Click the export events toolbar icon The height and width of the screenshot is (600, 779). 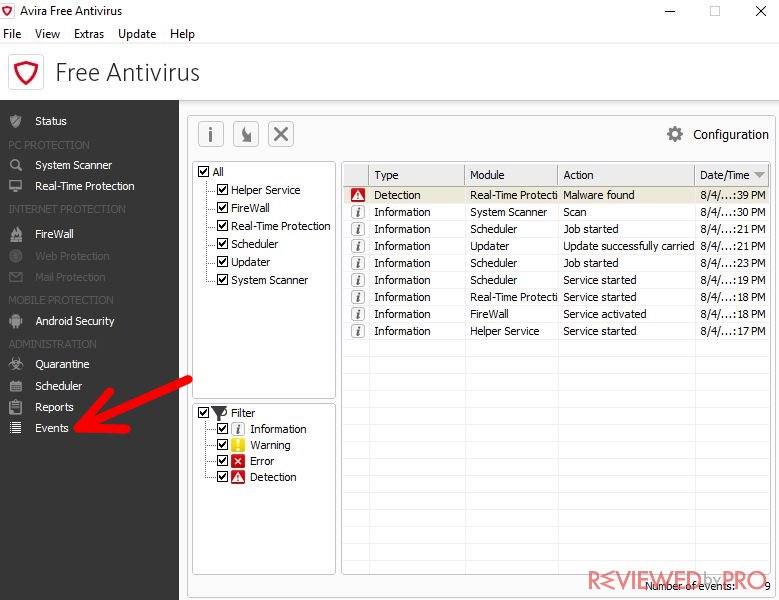click(246, 134)
